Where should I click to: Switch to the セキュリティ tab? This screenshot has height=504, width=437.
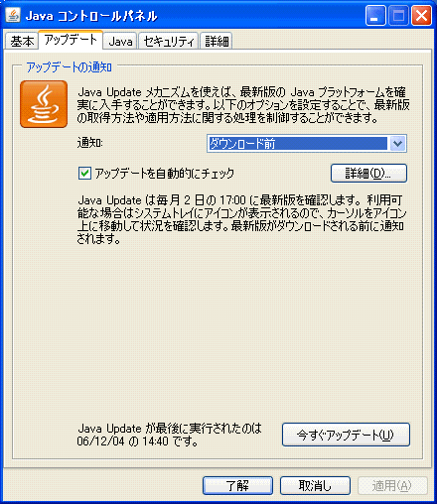pos(168,42)
